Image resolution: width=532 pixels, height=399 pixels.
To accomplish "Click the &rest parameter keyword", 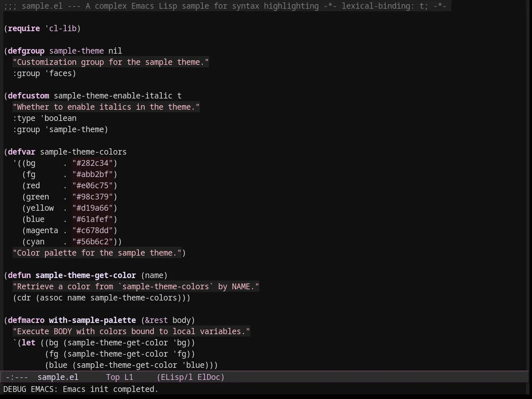I will (156, 320).
